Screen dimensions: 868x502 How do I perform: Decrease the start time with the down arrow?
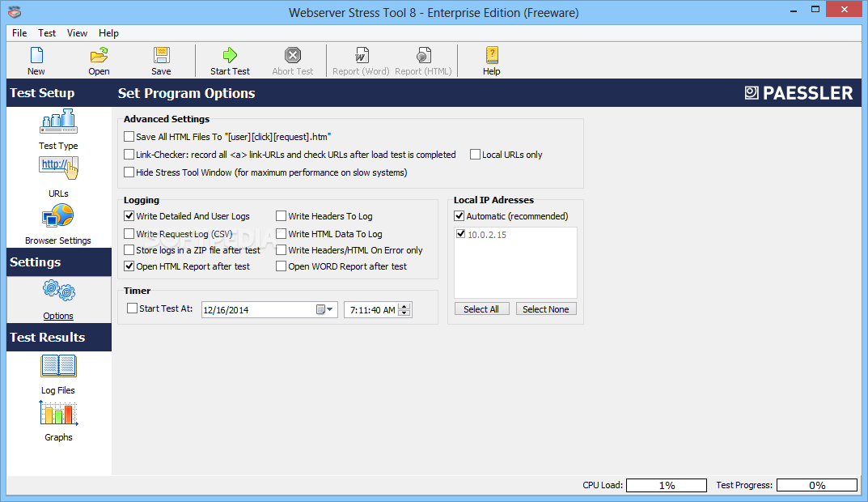coord(404,313)
